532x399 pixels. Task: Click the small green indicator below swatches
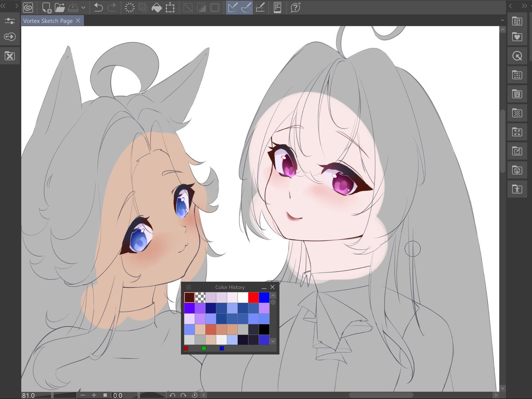[x=204, y=349]
